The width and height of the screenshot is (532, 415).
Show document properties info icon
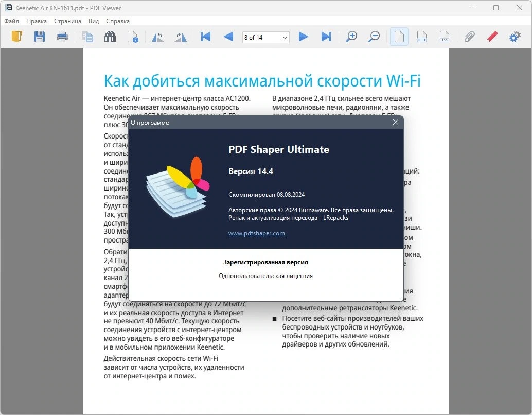133,37
